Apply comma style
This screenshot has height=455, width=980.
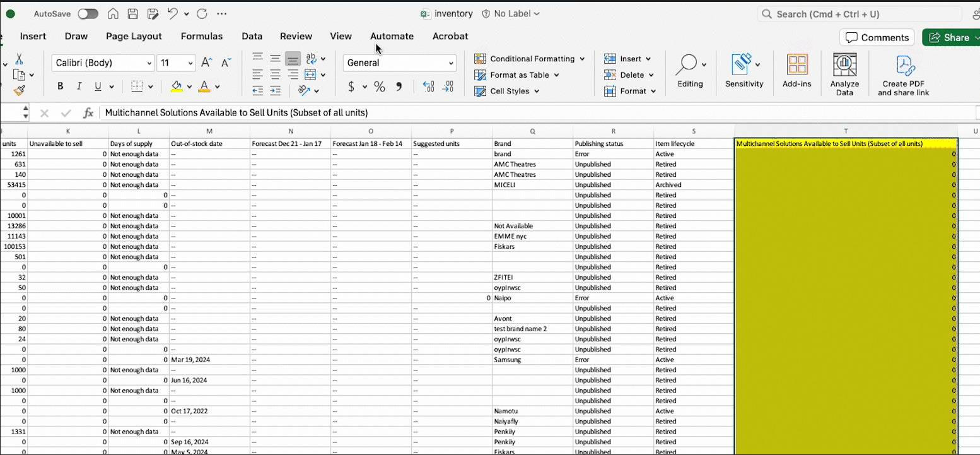pyautogui.click(x=399, y=87)
